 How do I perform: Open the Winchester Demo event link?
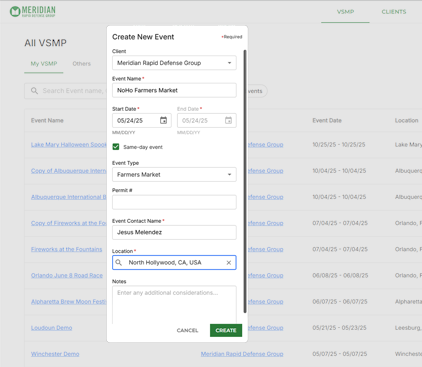[55, 354]
